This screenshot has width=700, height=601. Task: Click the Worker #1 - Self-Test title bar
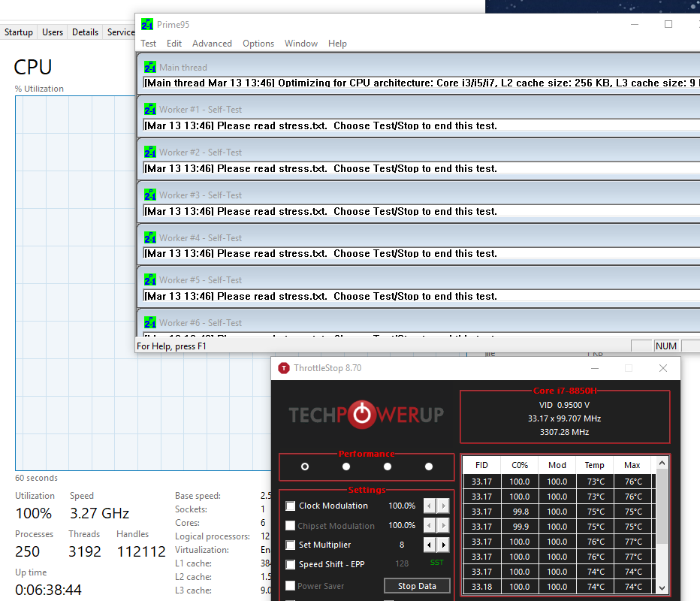(x=420, y=110)
